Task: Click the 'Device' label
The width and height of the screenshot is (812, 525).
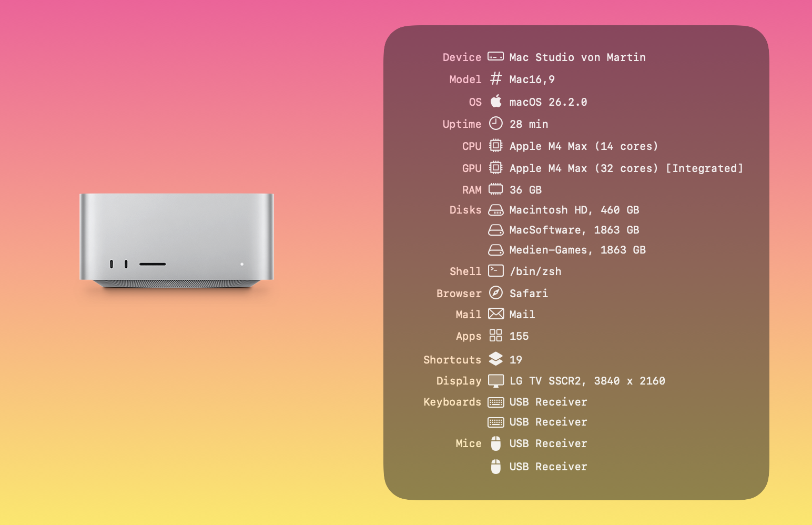Action: click(x=462, y=57)
